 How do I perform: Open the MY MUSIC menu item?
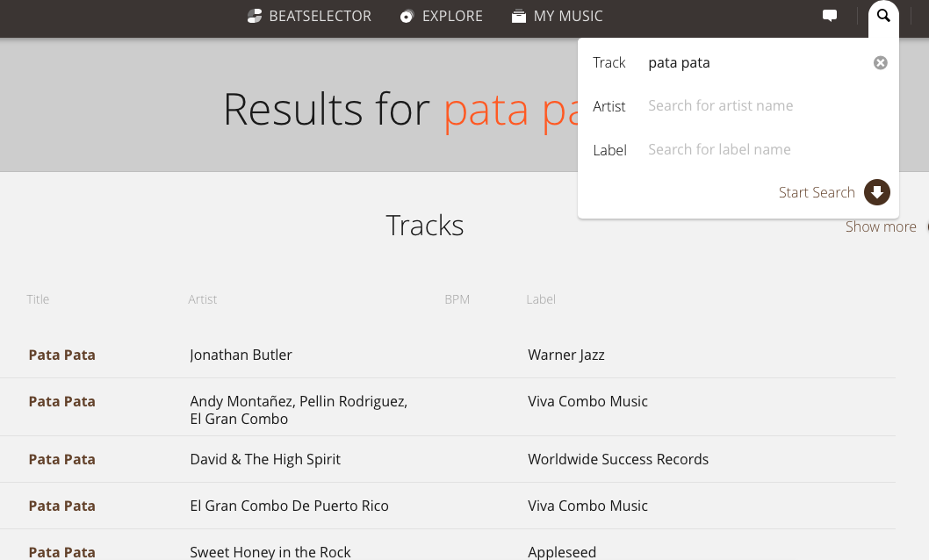[568, 16]
